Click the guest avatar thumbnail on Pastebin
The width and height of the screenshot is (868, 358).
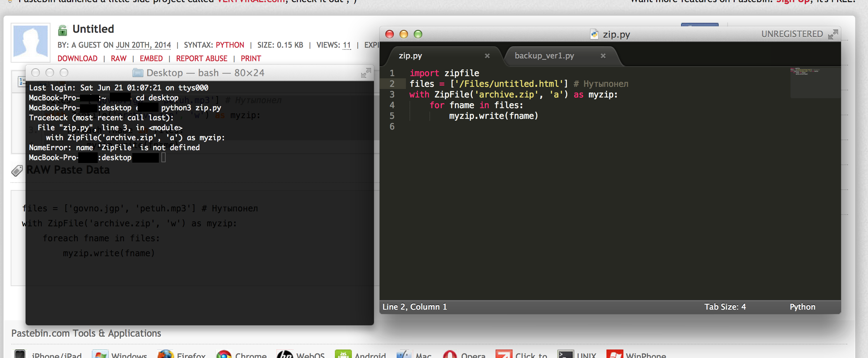pyautogui.click(x=31, y=42)
